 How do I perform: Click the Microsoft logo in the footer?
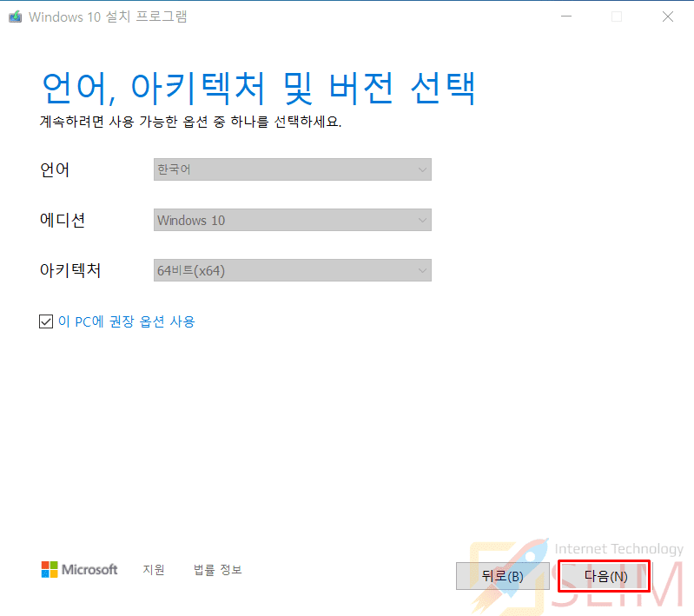click(80, 569)
